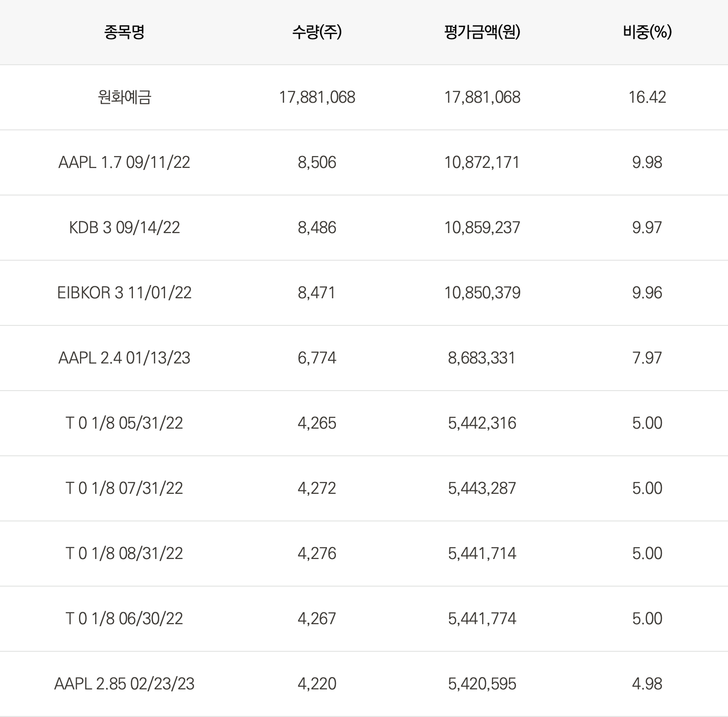This screenshot has width=728, height=717.
Task: Click quantity value 6,774
Action: (317, 358)
